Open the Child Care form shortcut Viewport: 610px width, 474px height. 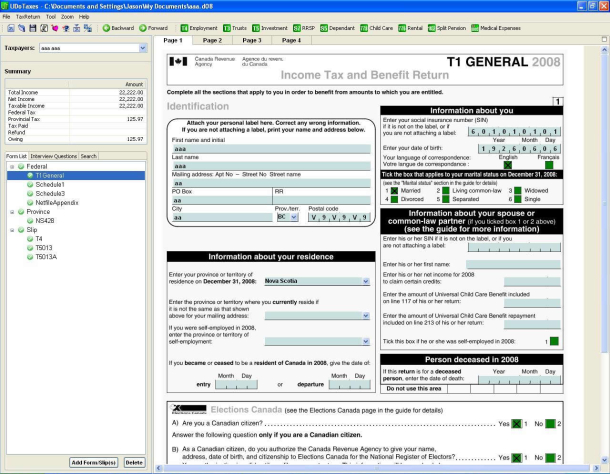coord(377,28)
